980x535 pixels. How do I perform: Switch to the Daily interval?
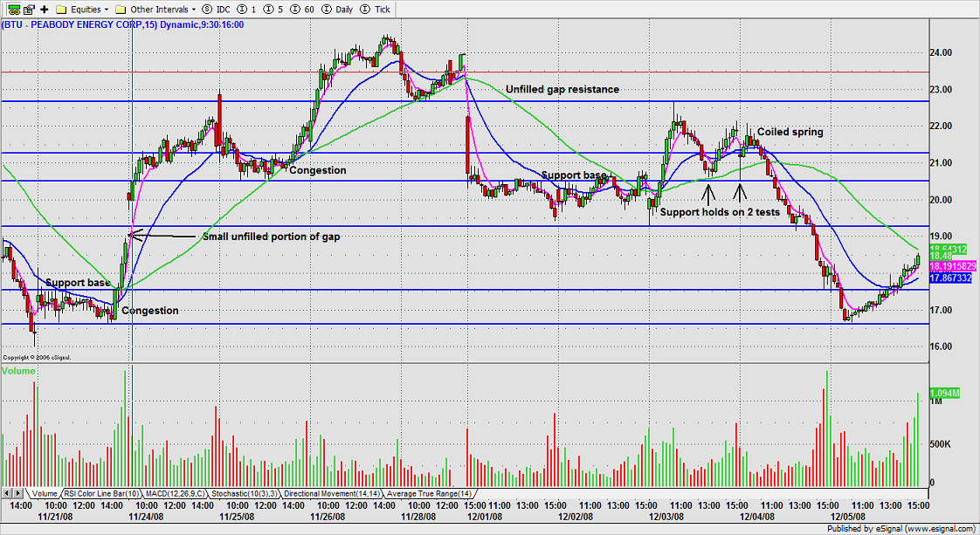click(338, 10)
